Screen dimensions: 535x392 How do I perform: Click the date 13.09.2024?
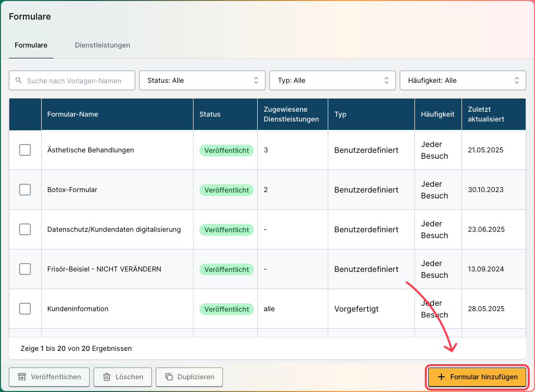pos(486,269)
